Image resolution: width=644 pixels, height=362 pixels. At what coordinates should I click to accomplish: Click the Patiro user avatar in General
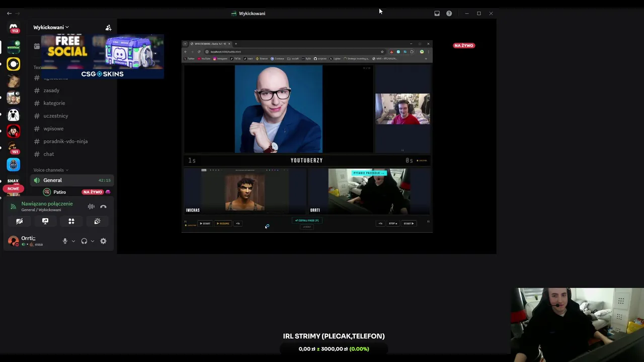pyautogui.click(x=47, y=192)
